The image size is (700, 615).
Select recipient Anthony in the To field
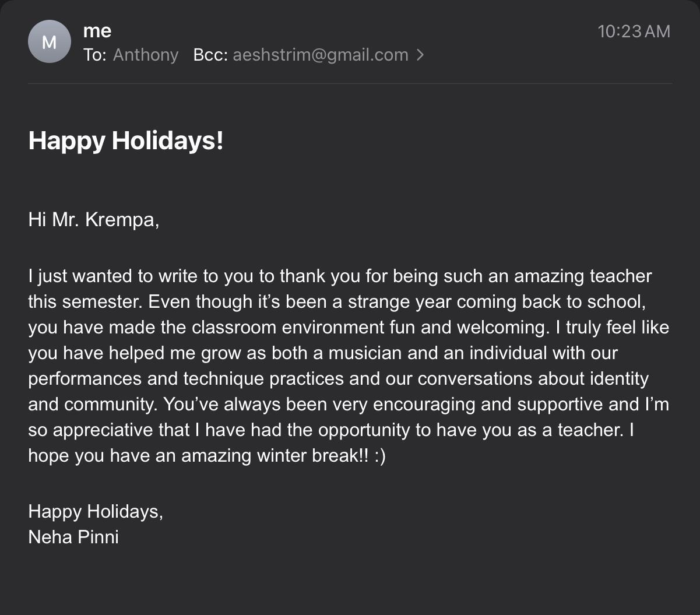pyautogui.click(x=145, y=55)
